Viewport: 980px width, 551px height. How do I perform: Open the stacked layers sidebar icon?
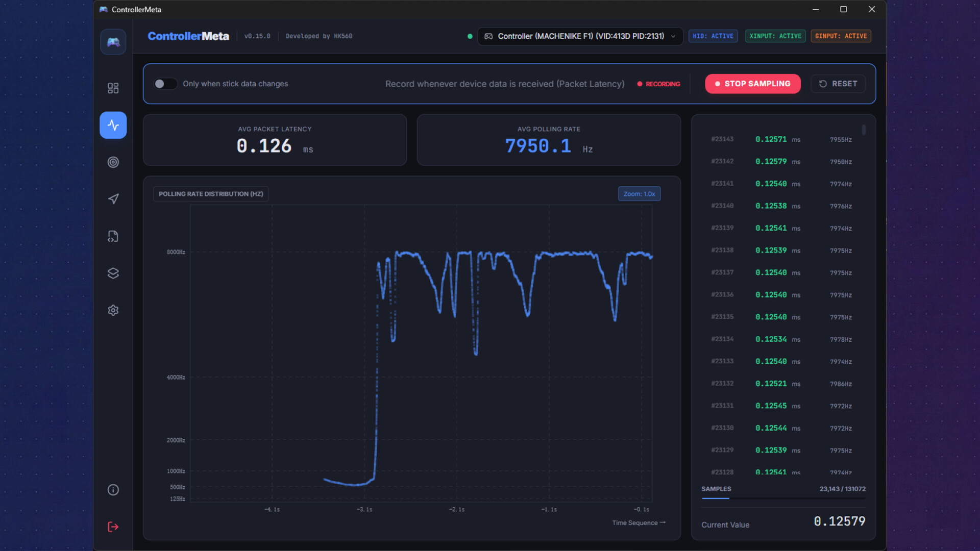(x=113, y=273)
